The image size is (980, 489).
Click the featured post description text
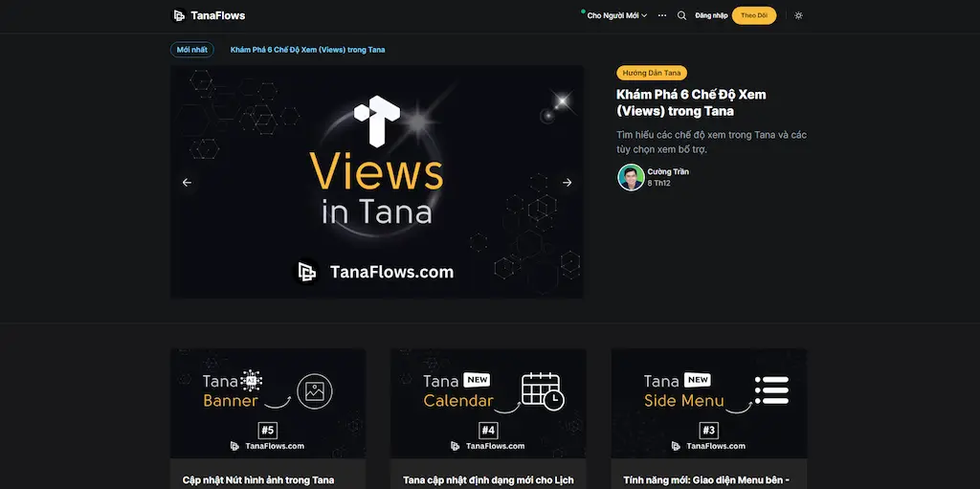click(x=711, y=143)
